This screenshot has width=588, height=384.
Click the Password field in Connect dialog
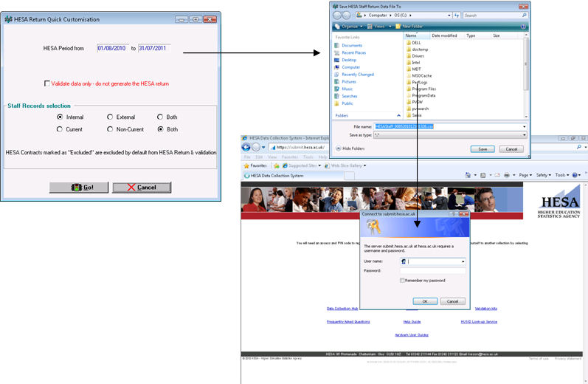click(x=433, y=270)
